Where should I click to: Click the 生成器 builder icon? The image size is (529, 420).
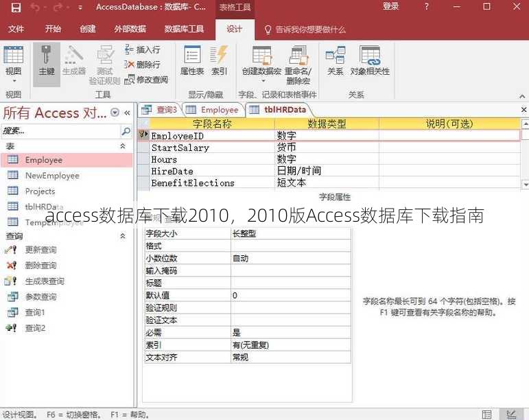pos(74,60)
